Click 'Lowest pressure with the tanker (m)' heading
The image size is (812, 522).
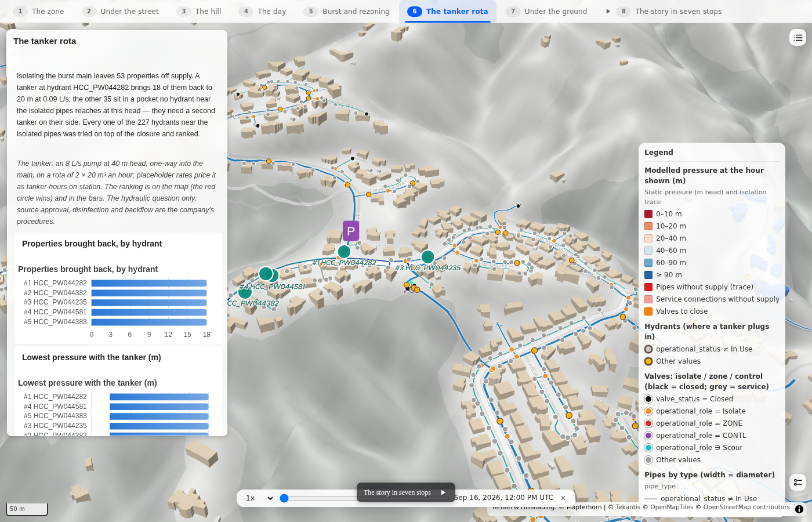[92, 357]
